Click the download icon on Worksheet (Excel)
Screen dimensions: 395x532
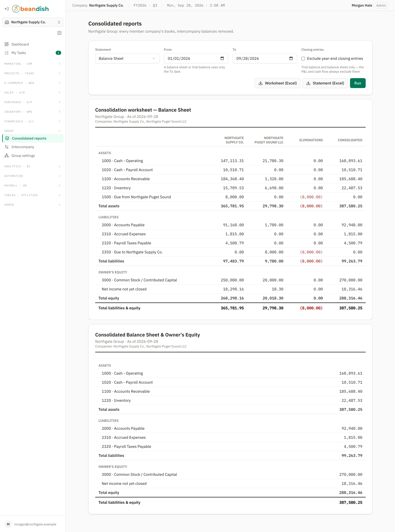click(261, 83)
